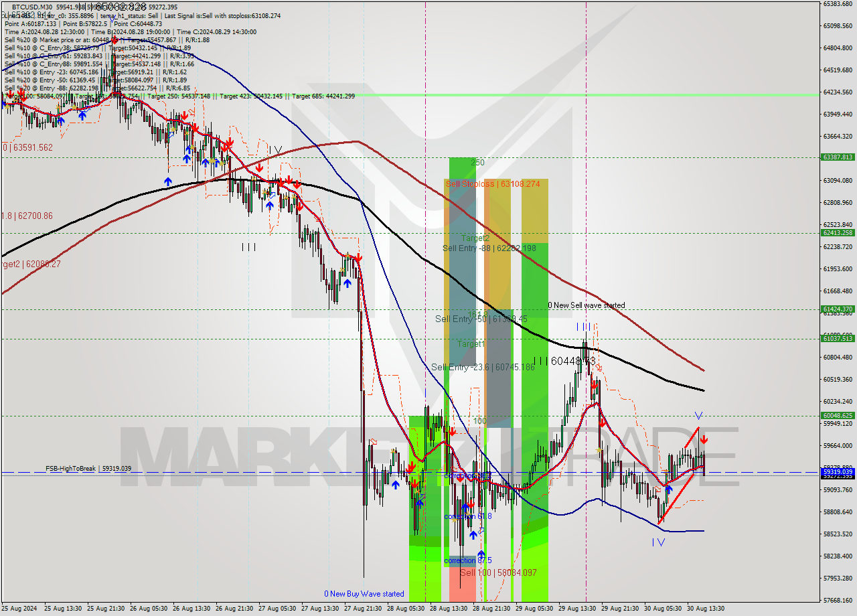Click the 'Sell %10 @ Entry -23: 60745.186' line

click(96, 71)
